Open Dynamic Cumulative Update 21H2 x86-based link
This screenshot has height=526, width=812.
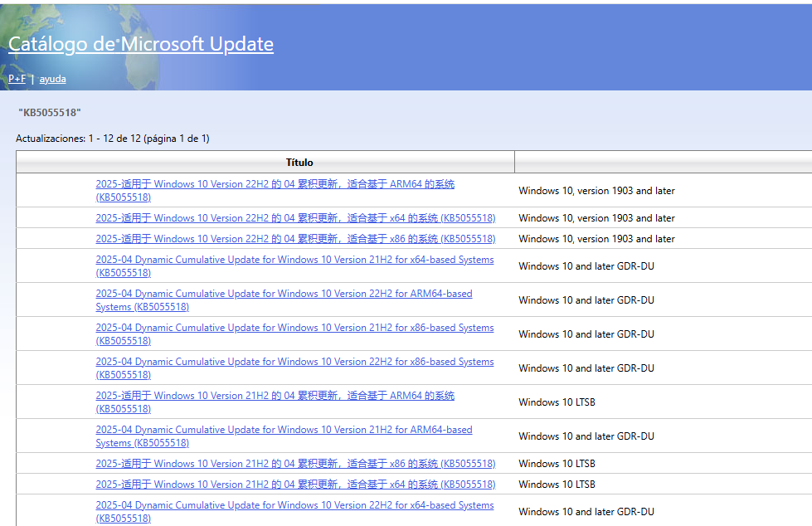[294, 334]
